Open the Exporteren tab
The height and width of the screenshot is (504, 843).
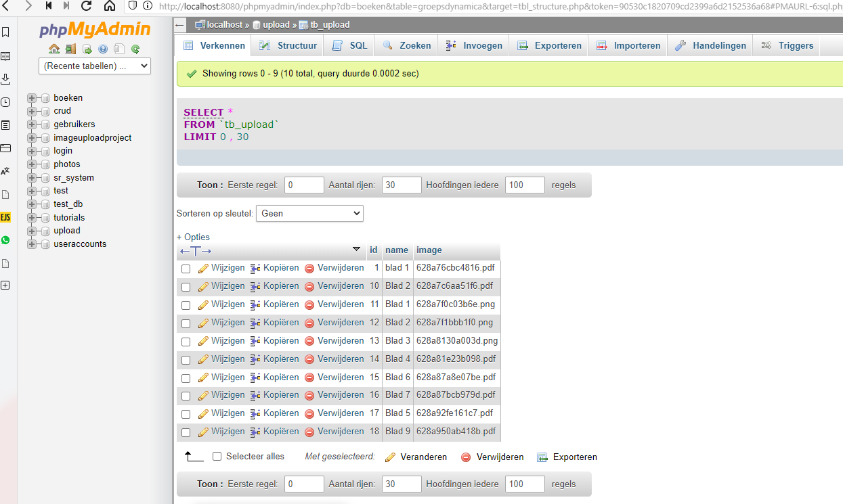(549, 45)
